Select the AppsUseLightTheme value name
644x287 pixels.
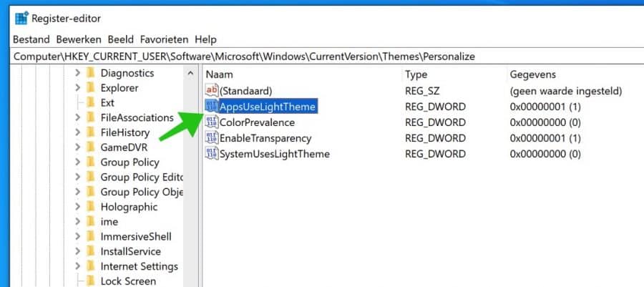(268, 107)
